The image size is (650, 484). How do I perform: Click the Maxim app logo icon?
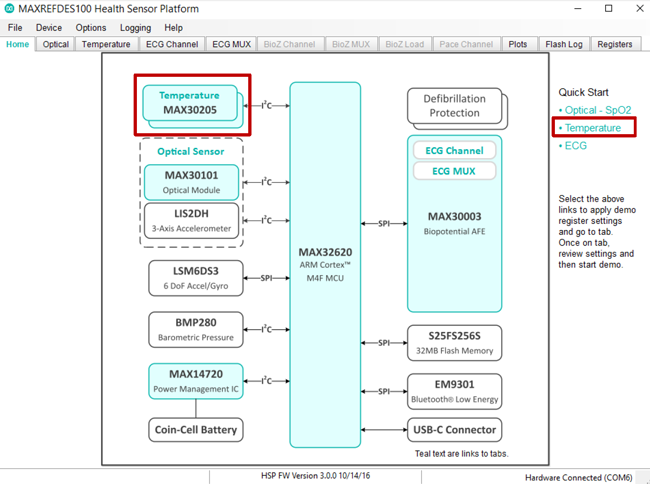(9, 9)
